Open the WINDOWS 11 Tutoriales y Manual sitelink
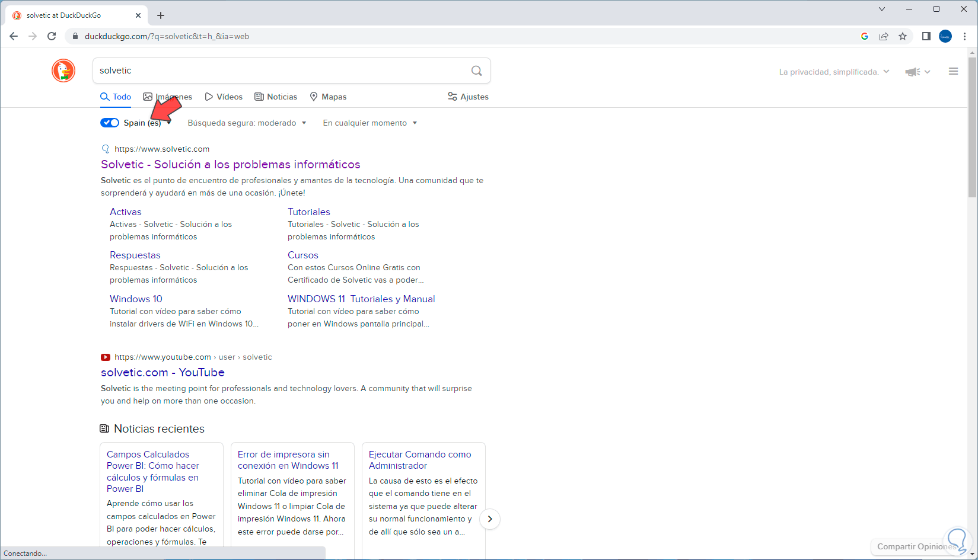Screen dimensions: 978x560 click(x=361, y=299)
